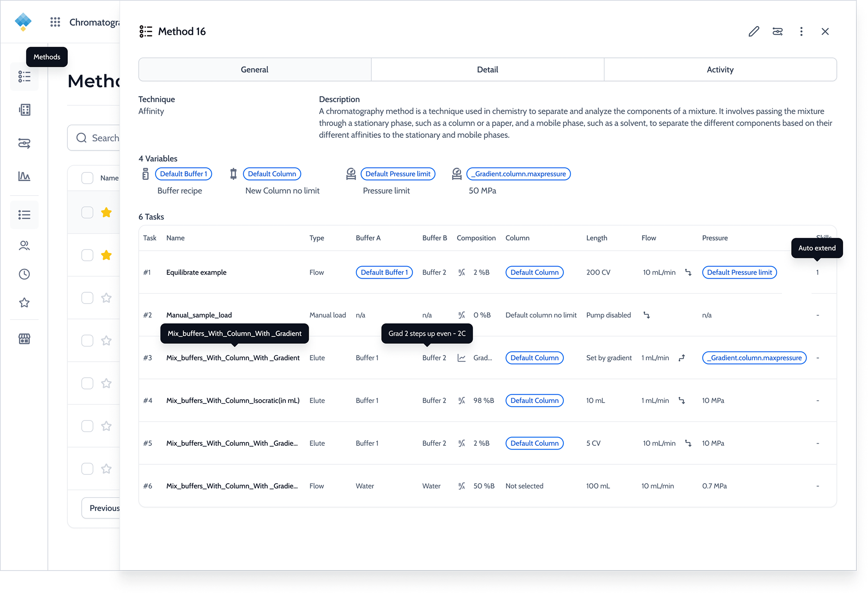Favorite the last method row star
Viewport: 868px width, 594px height.
(106, 469)
